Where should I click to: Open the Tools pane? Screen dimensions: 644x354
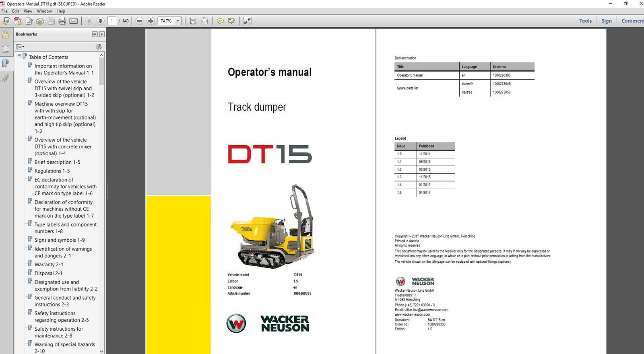[x=585, y=21]
